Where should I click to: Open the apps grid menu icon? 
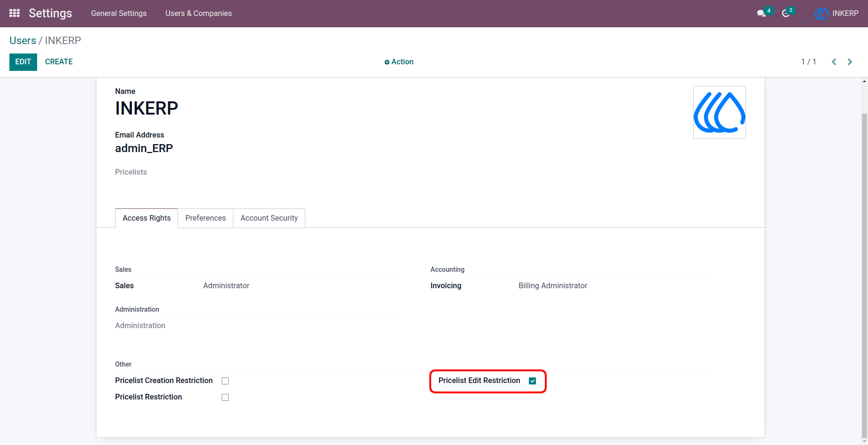coord(15,13)
